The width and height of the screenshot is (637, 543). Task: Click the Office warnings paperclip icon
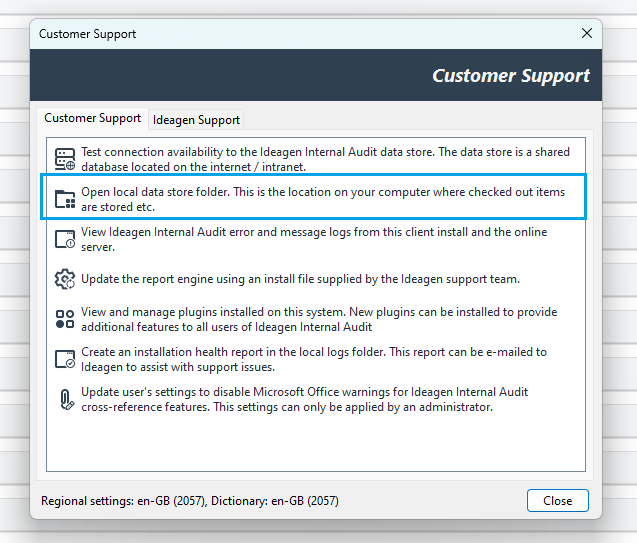click(66, 399)
